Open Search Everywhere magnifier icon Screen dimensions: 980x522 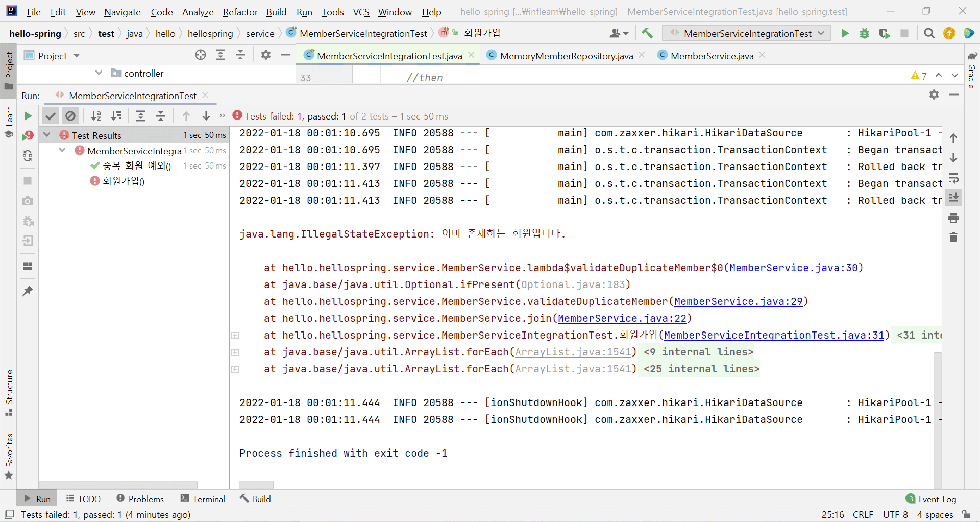[x=929, y=33]
